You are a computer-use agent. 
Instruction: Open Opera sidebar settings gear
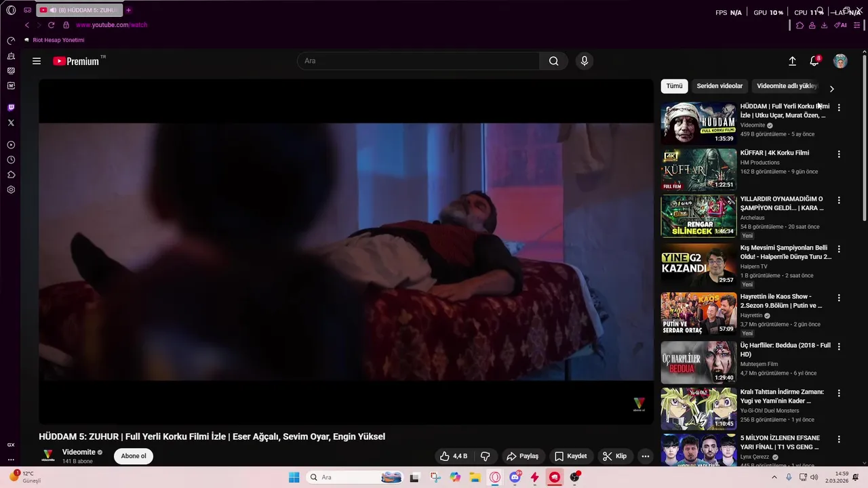[x=11, y=190]
